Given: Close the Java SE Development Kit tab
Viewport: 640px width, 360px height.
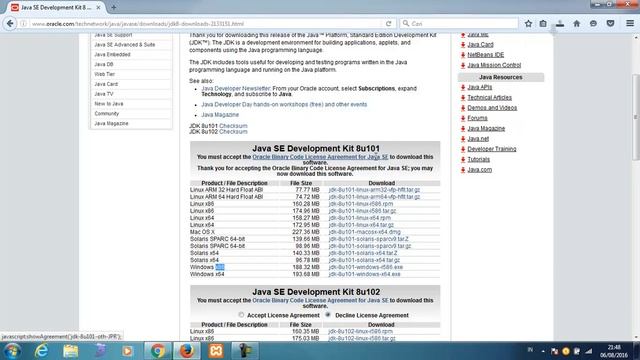Looking at the screenshot, I should coord(98,7).
